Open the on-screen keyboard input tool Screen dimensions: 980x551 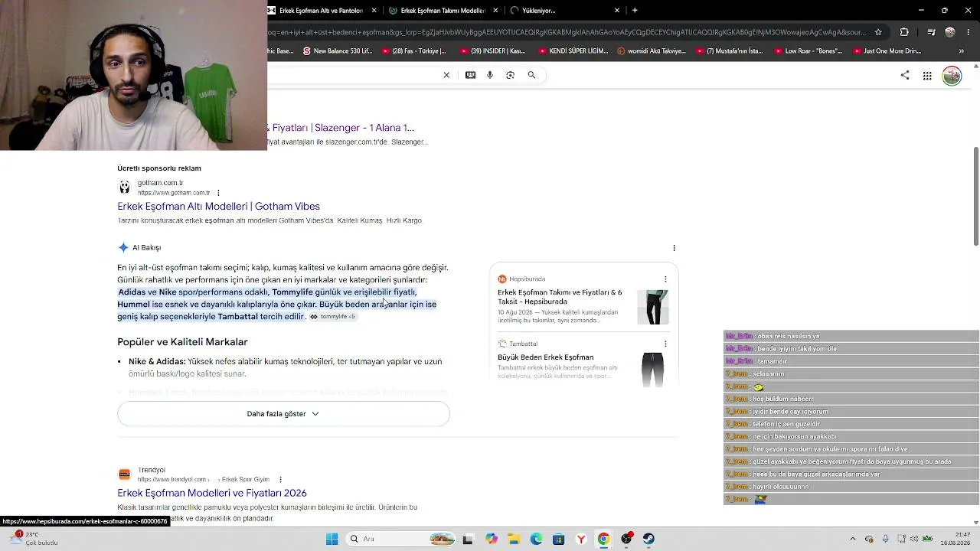coord(470,75)
